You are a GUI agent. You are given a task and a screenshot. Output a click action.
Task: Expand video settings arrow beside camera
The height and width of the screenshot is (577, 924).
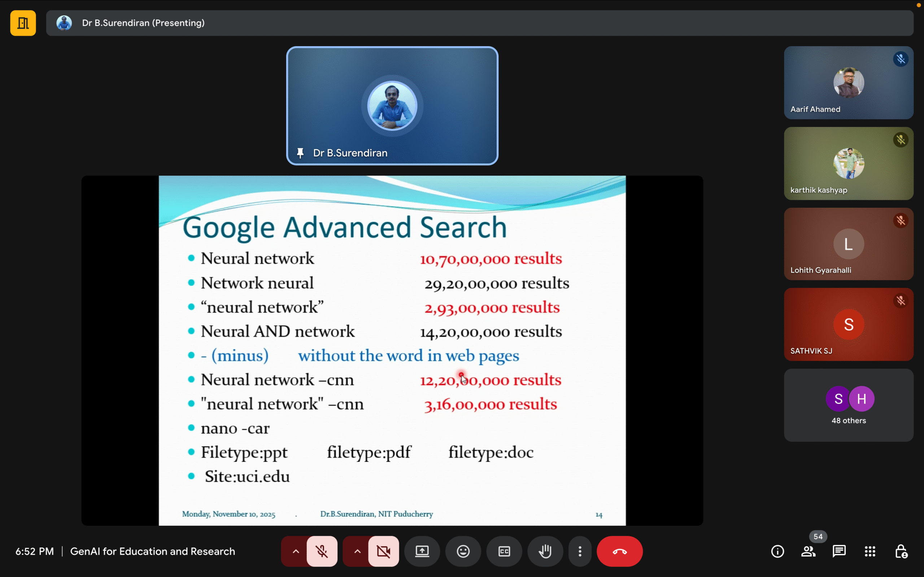pos(357,551)
